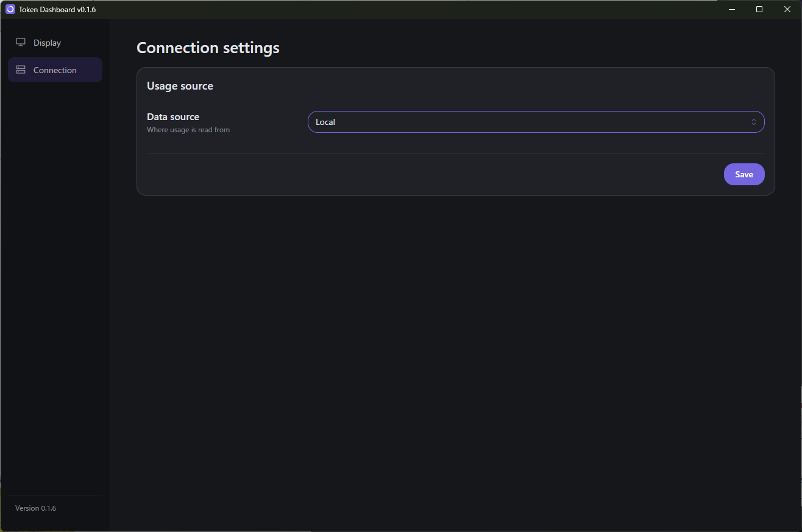Screen dimensions: 802x532
Task: Click the divider line above the Save button
Action: pyautogui.click(x=456, y=153)
